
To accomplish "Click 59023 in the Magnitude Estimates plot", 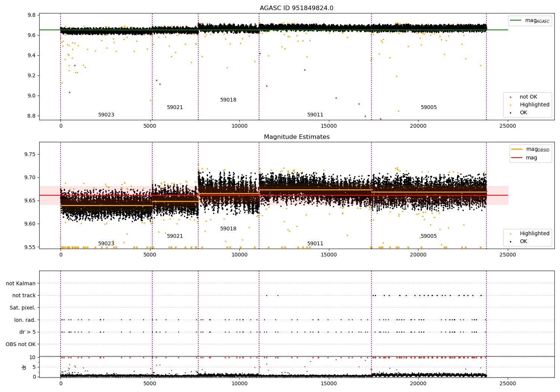I will (106, 244).
